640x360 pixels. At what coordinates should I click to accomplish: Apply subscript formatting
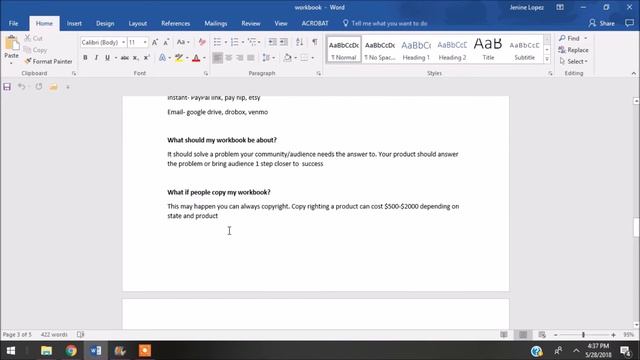[x=136, y=58]
